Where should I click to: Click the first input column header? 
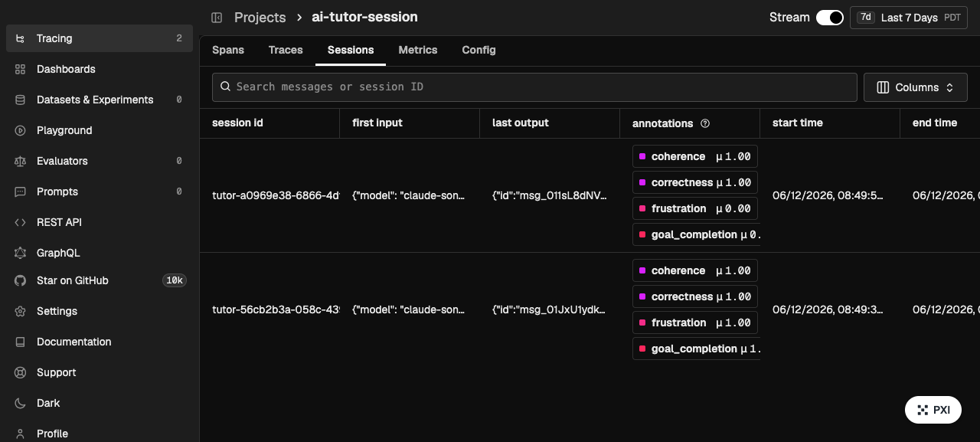click(x=377, y=123)
